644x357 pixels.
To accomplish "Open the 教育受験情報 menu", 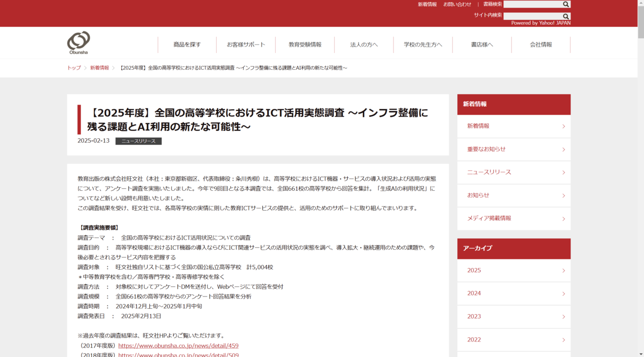I will pos(305,44).
